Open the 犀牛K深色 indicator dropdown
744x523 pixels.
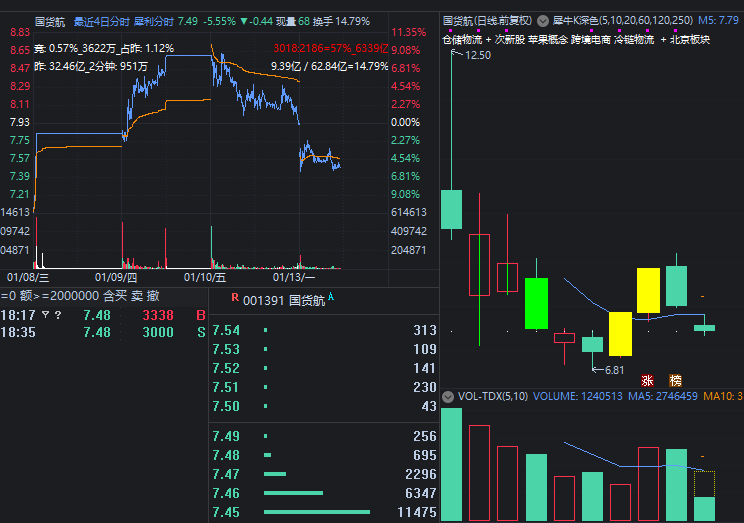click(543, 20)
